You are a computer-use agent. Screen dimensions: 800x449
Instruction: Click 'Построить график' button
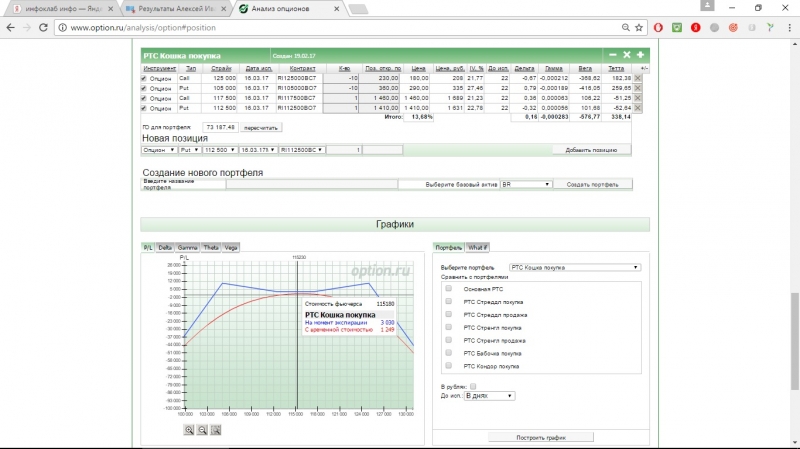[541, 437]
